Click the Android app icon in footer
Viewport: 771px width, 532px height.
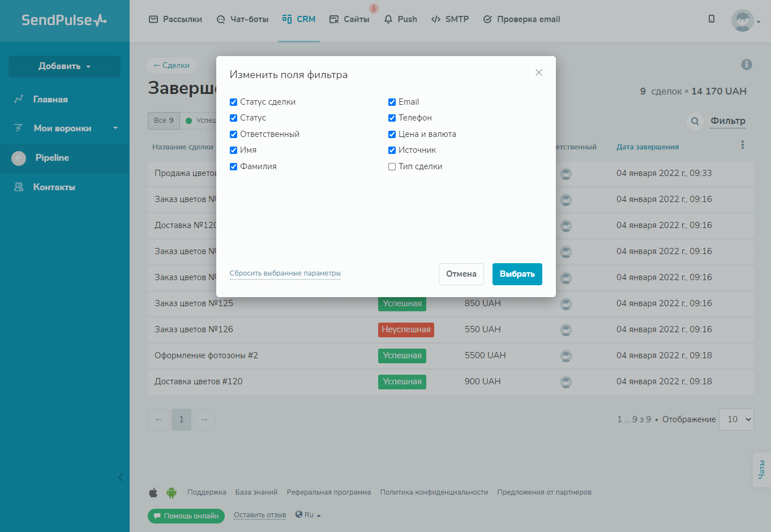(x=172, y=492)
